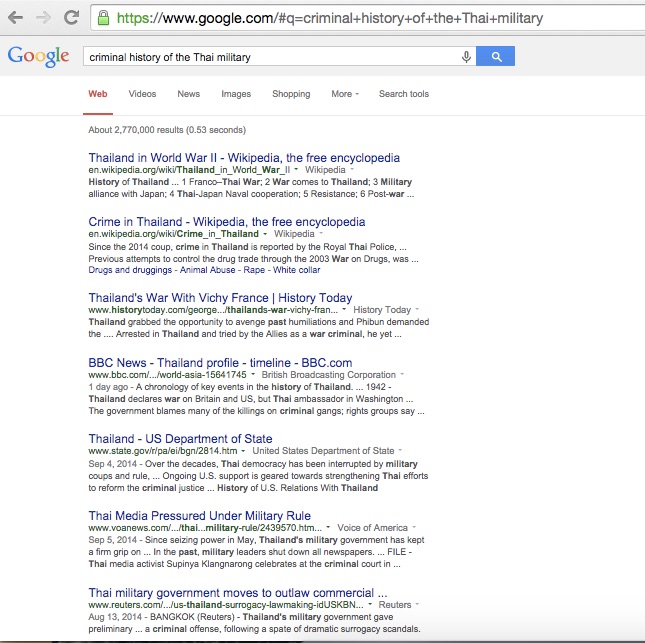Screen dimensions: 645x643
Task: Expand arrow next to United States Department of State
Action: (x=400, y=450)
